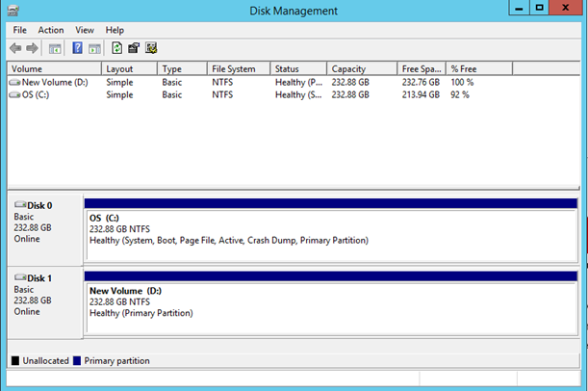The width and height of the screenshot is (588, 391).
Task: Open the View menu
Action: coord(85,30)
